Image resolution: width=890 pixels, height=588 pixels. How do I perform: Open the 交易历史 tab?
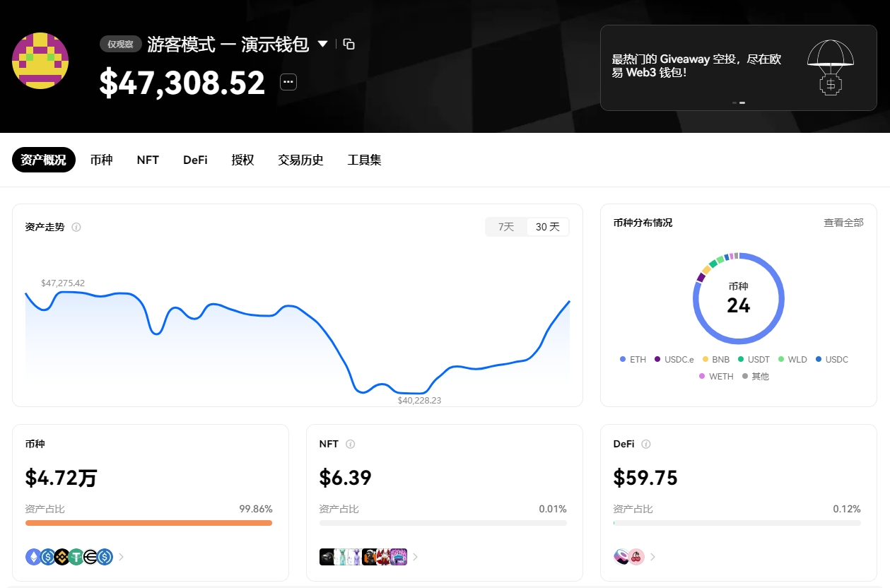pos(300,160)
